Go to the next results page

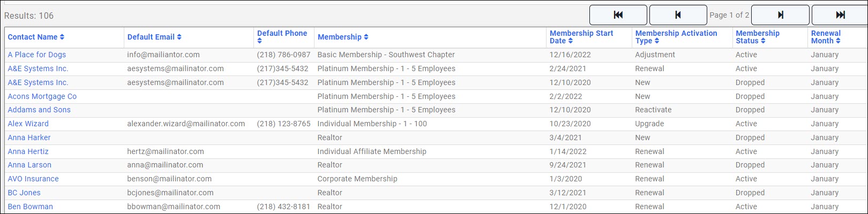coord(780,15)
